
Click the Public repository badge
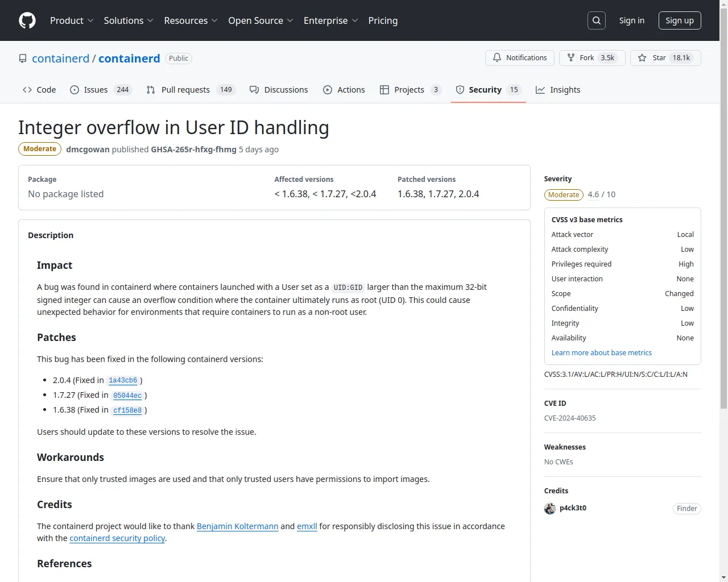point(179,59)
